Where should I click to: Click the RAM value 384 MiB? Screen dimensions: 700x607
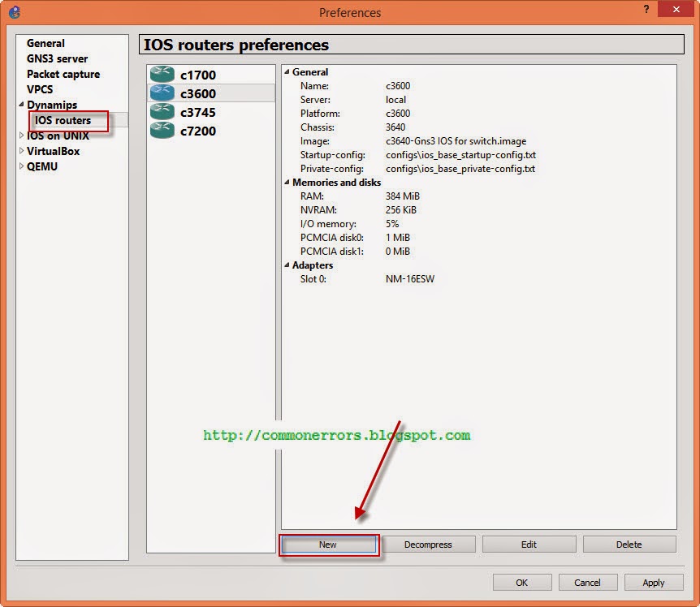[x=403, y=196]
